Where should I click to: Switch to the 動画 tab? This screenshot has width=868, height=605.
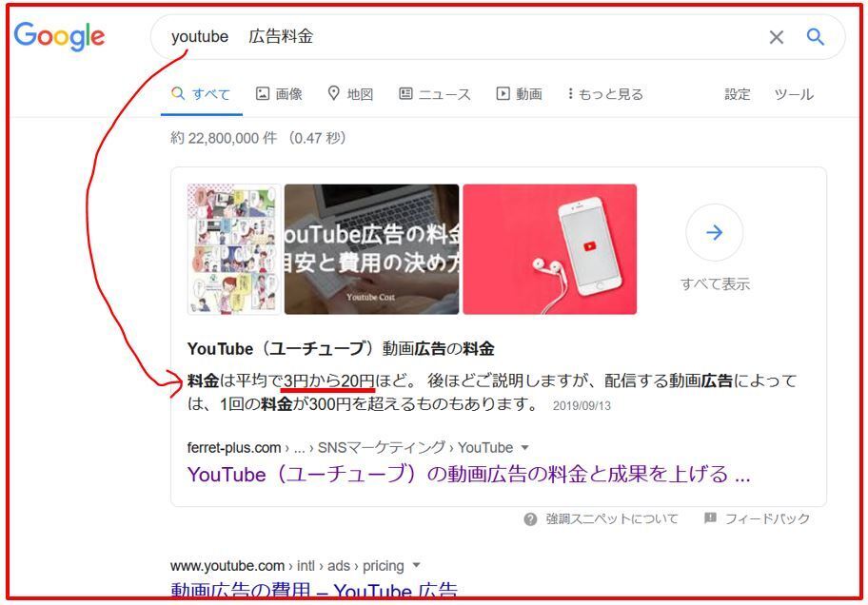(519, 94)
